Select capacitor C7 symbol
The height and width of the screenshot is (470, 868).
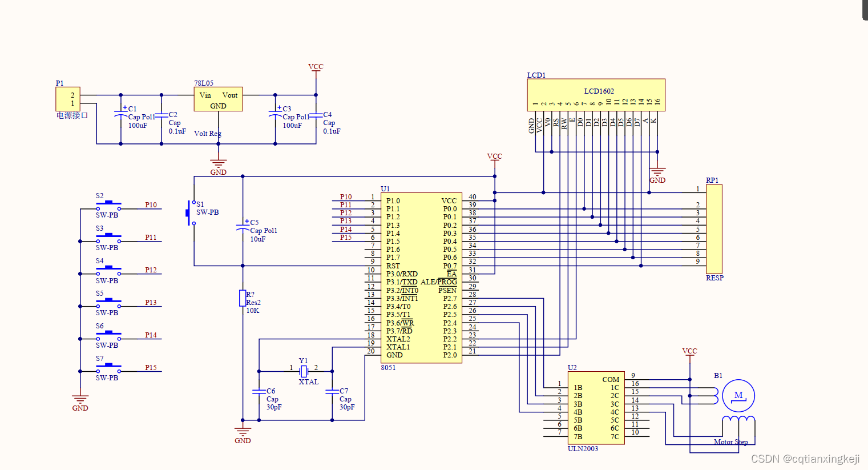pos(332,392)
